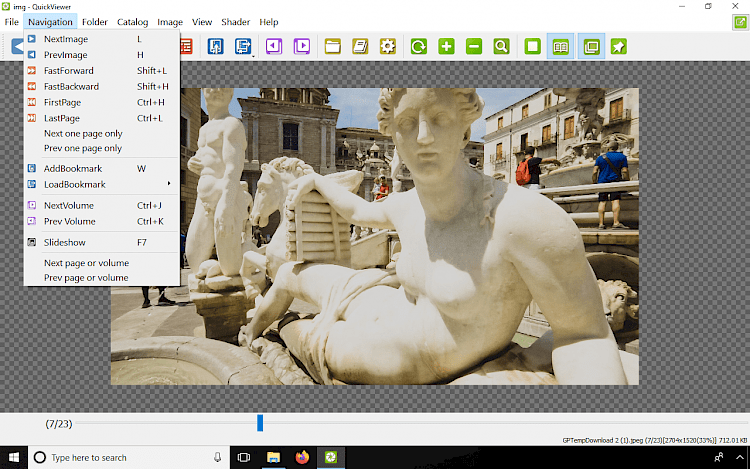Image resolution: width=750 pixels, height=469 pixels.
Task: Click the NextImage blue arrow icon
Action: tap(32, 39)
